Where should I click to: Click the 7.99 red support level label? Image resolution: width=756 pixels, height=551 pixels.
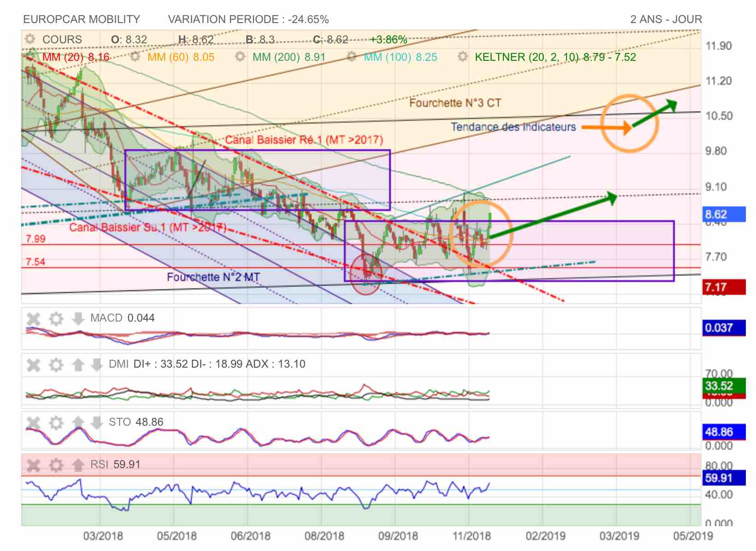click(35, 239)
